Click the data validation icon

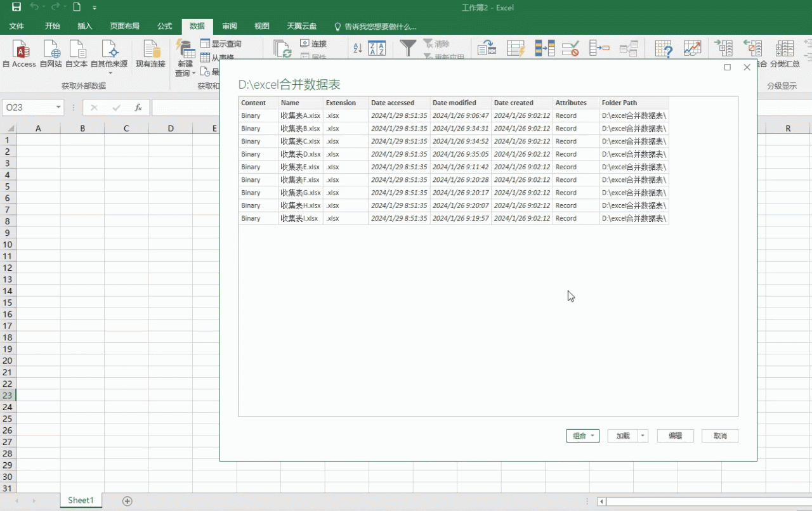point(571,48)
